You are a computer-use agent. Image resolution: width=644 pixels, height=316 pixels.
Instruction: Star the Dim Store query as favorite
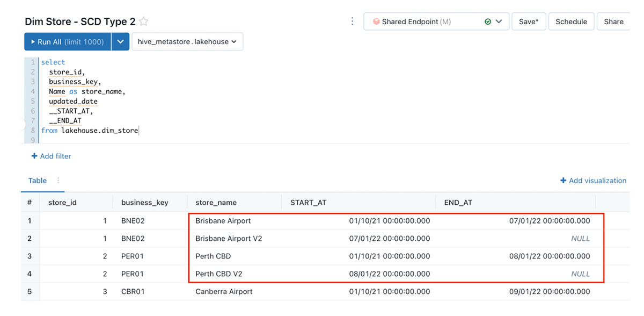click(x=144, y=22)
